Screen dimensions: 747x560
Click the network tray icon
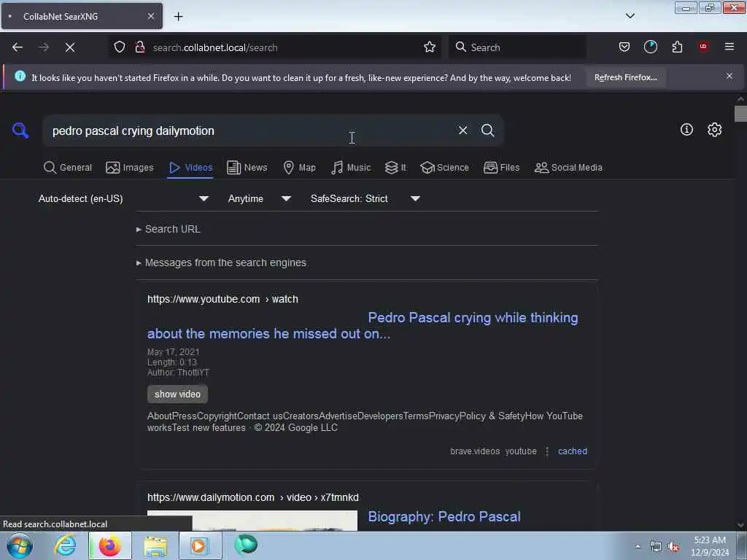point(656,547)
